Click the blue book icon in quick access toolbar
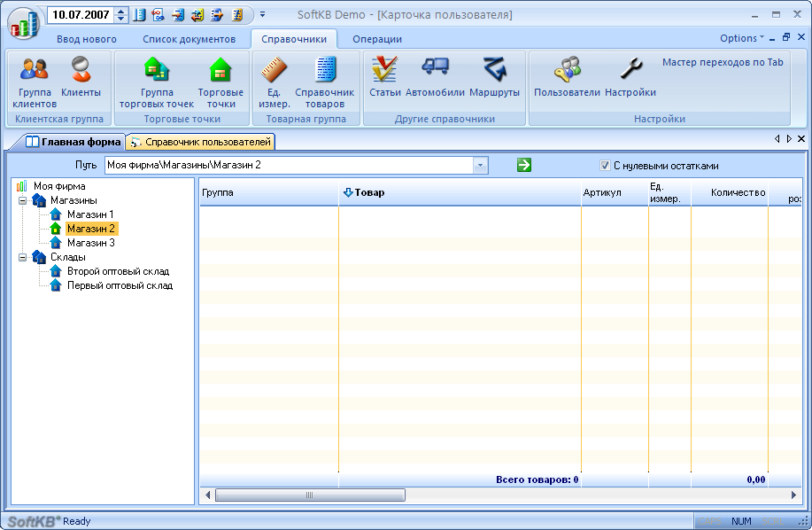812x530 pixels. [x=139, y=15]
